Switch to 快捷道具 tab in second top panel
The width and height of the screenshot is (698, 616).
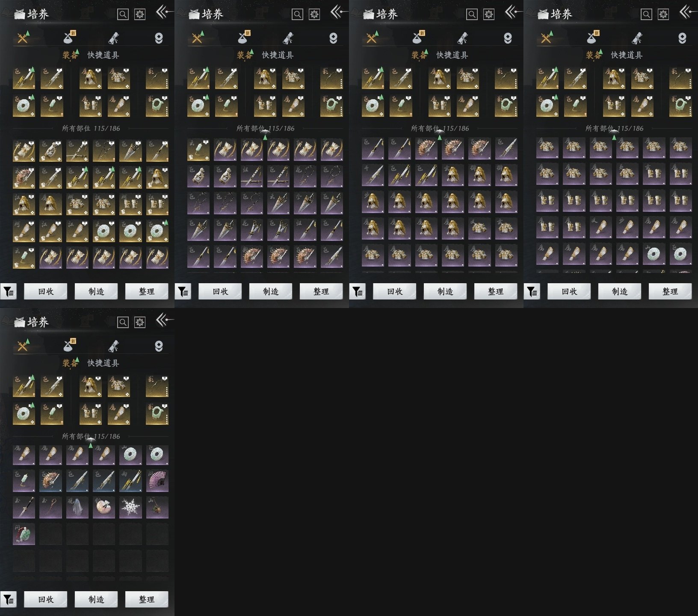pyautogui.click(x=278, y=55)
